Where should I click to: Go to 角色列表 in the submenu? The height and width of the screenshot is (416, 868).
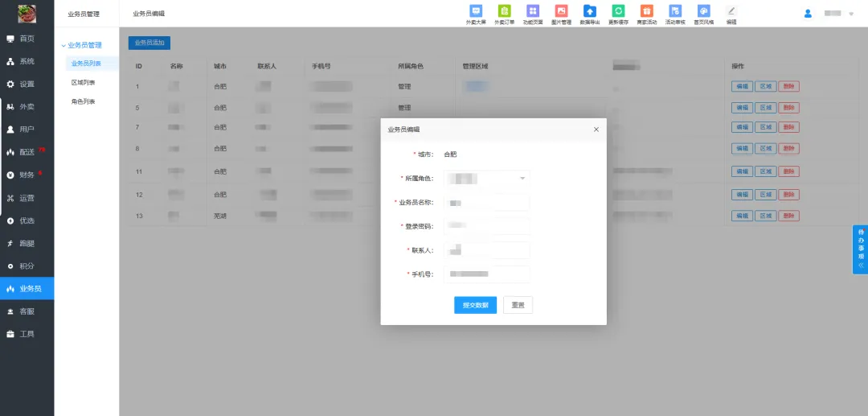[x=84, y=102]
